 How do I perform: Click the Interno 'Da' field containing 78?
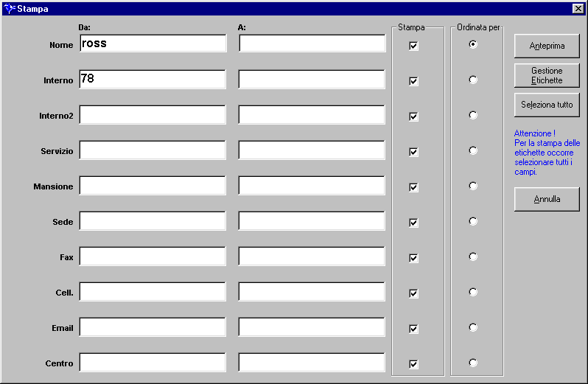coord(153,79)
